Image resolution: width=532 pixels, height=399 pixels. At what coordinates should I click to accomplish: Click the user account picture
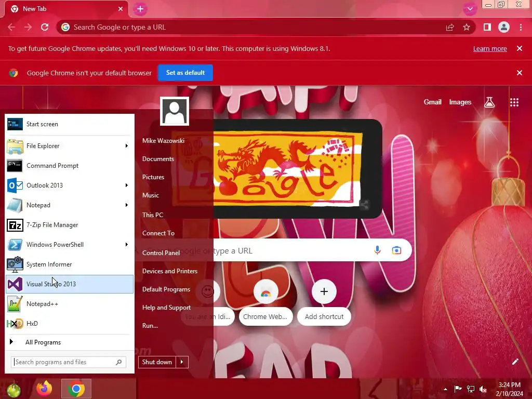click(x=175, y=111)
